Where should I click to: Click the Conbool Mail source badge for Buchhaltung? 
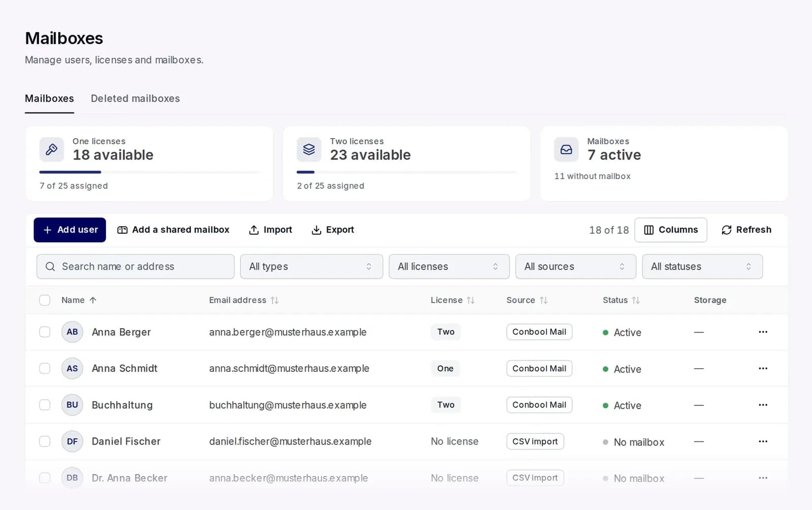pos(539,405)
